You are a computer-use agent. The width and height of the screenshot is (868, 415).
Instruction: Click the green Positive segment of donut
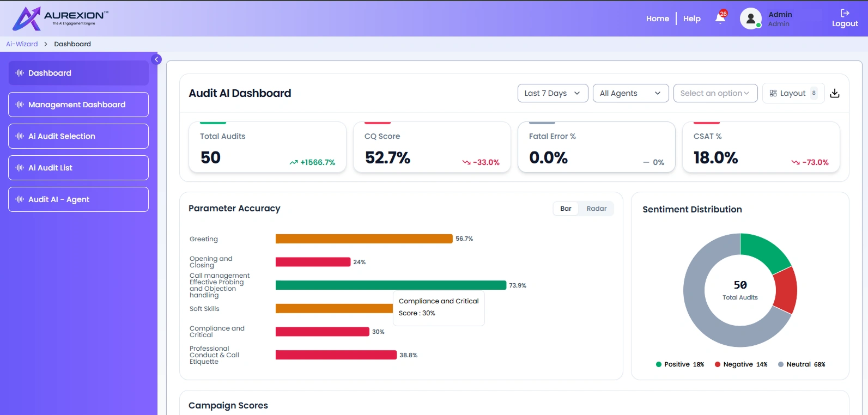762,250
